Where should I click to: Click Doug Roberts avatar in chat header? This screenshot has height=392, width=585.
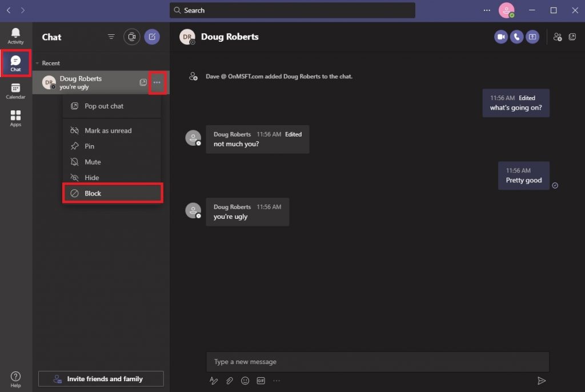tap(187, 37)
